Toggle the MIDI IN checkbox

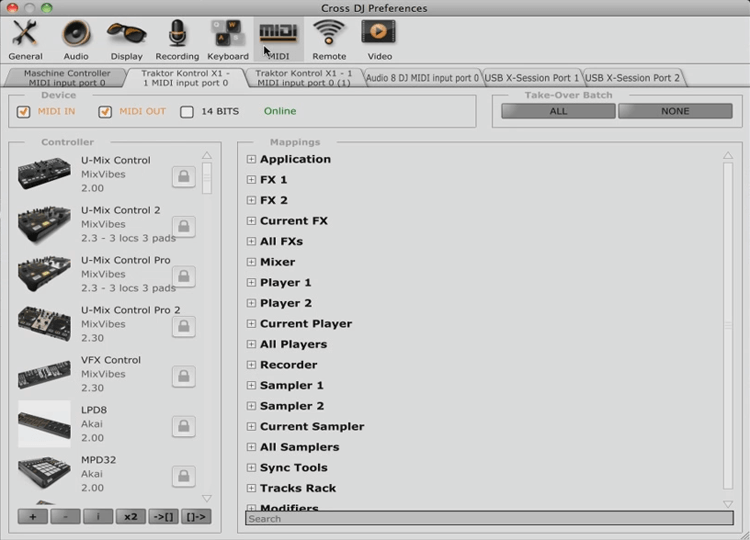tap(23, 111)
